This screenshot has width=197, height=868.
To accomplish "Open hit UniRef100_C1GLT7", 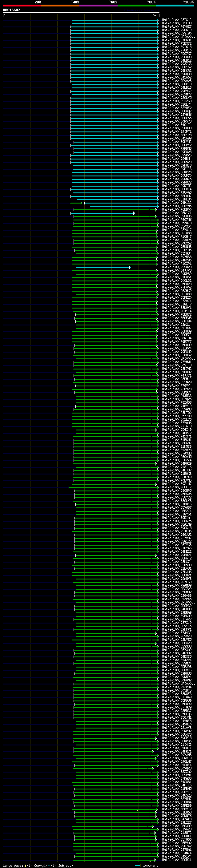I will click(x=176, y=304).
